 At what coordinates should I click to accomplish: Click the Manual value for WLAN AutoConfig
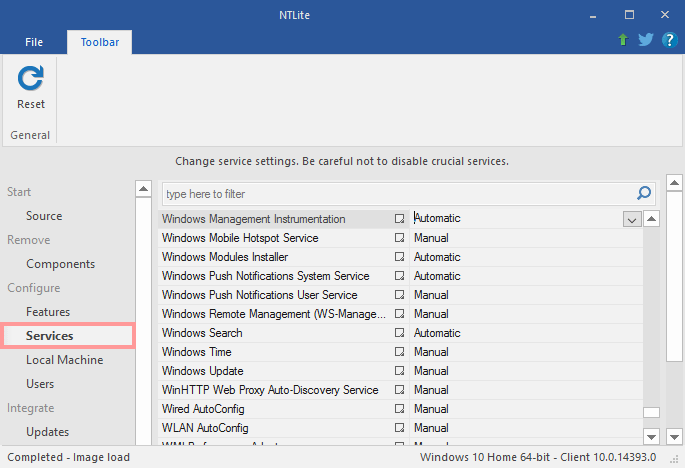coord(431,428)
